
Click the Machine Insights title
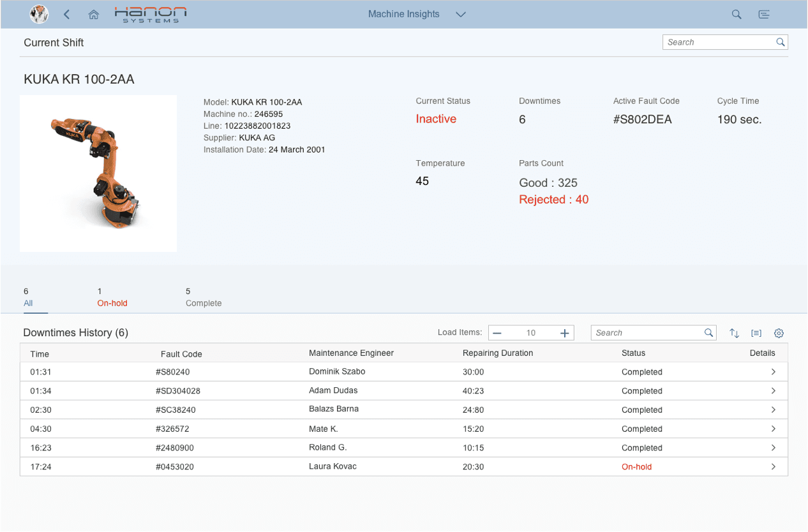tap(404, 14)
